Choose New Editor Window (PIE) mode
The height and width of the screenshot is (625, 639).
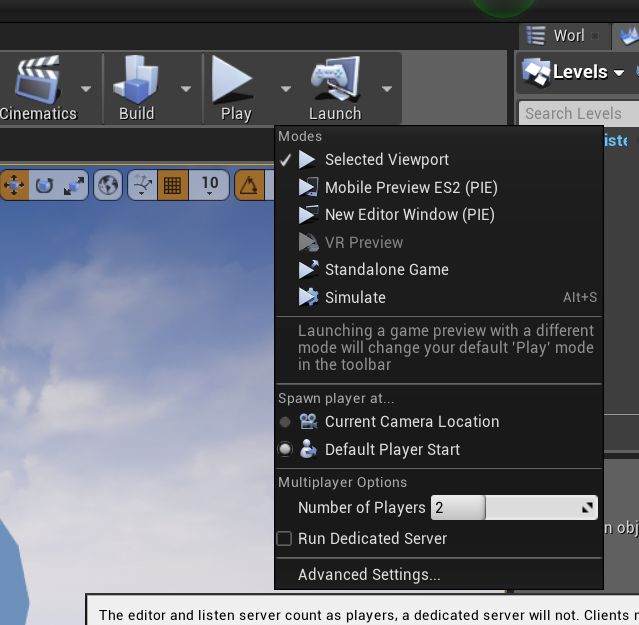tap(439, 215)
